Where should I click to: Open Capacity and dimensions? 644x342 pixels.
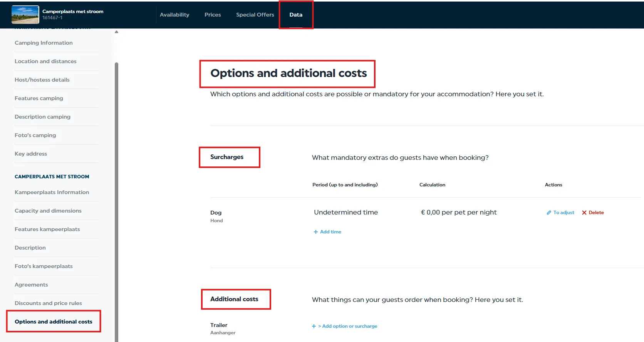pyautogui.click(x=48, y=211)
